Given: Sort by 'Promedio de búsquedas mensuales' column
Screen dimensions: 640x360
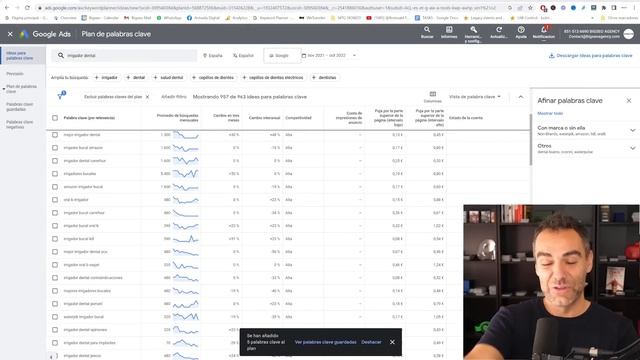Looking at the screenshot, I should click(x=178, y=118).
